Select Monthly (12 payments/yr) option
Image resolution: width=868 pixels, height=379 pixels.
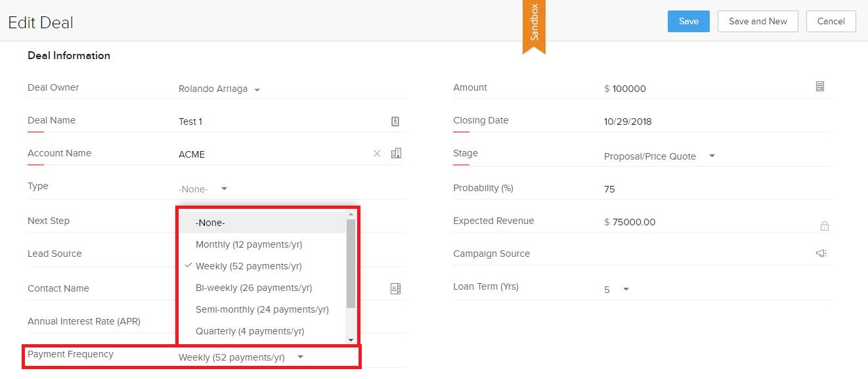click(x=248, y=244)
